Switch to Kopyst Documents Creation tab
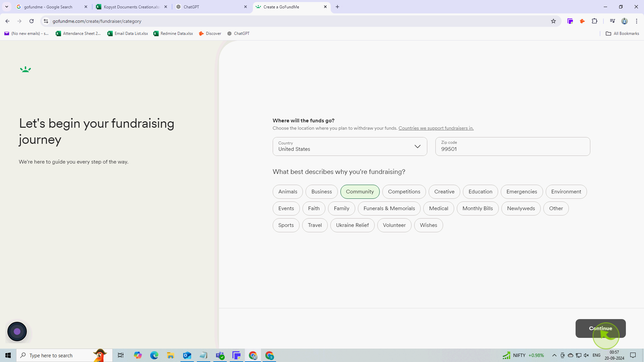This screenshot has width=644, height=362. 132,7
